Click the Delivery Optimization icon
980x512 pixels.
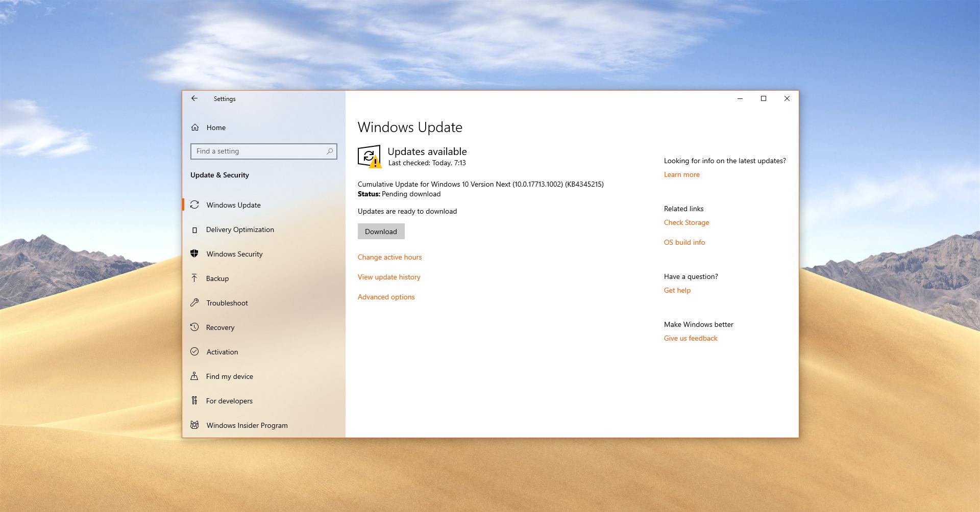pyautogui.click(x=194, y=230)
